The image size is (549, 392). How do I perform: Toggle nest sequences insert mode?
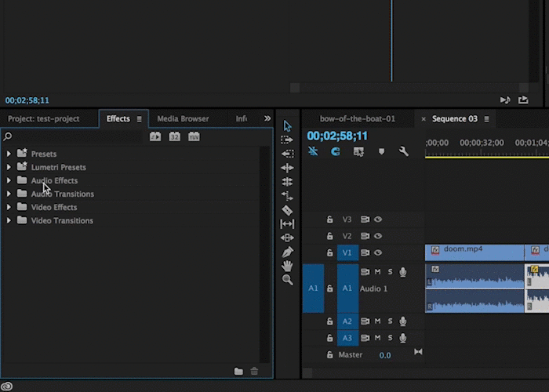(313, 151)
